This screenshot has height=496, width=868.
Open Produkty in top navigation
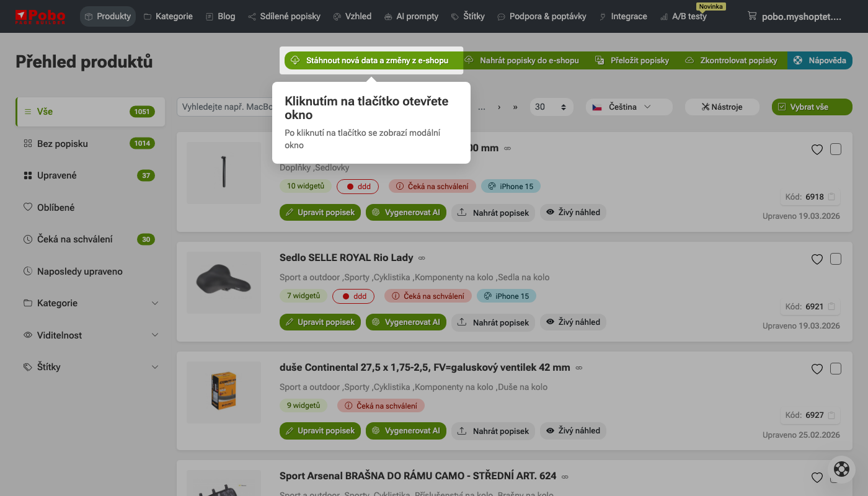tap(108, 16)
